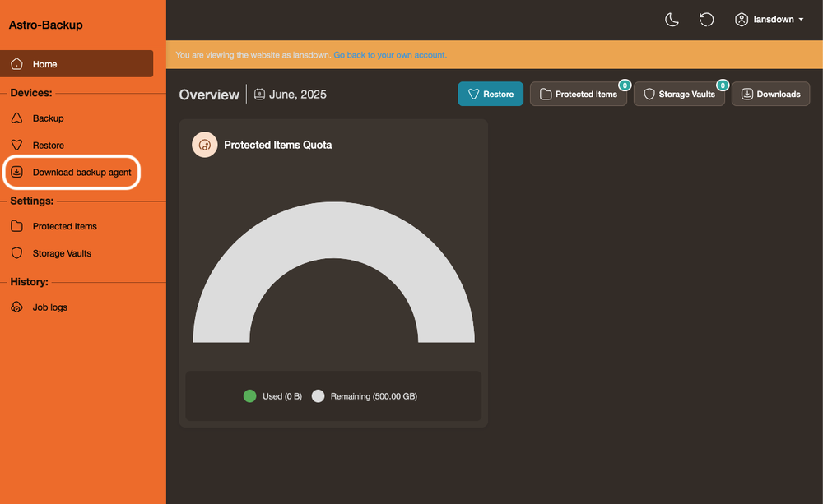Click the Protected Items Quota icon
823x504 pixels.
tap(205, 145)
